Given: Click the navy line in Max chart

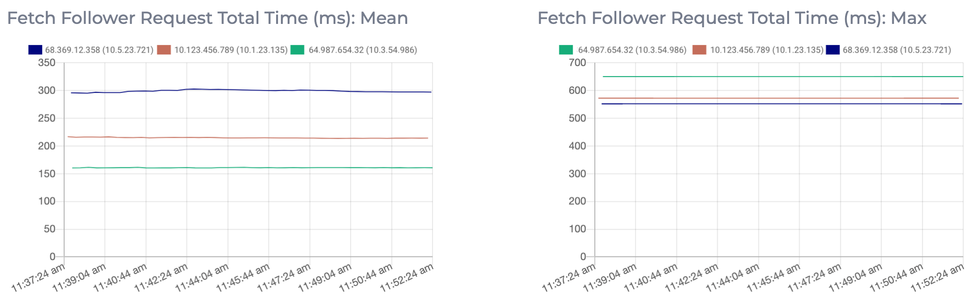Looking at the screenshot, I should (x=780, y=104).
